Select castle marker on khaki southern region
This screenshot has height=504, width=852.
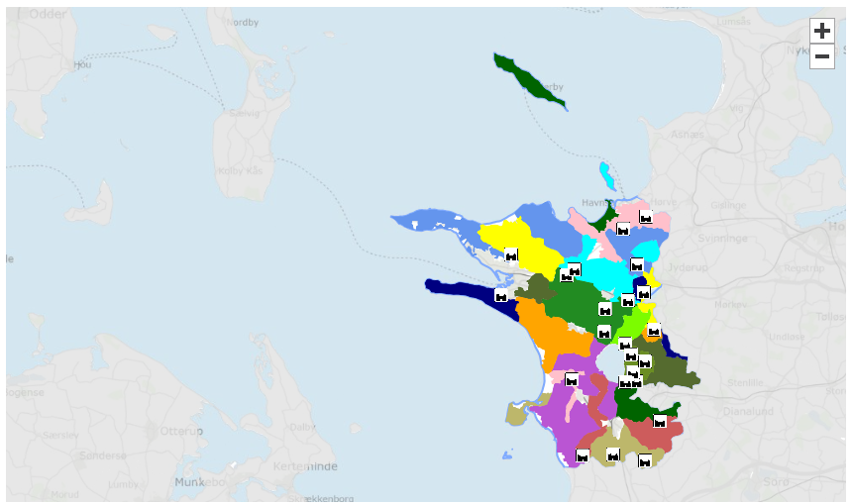(x=613, y=455)
